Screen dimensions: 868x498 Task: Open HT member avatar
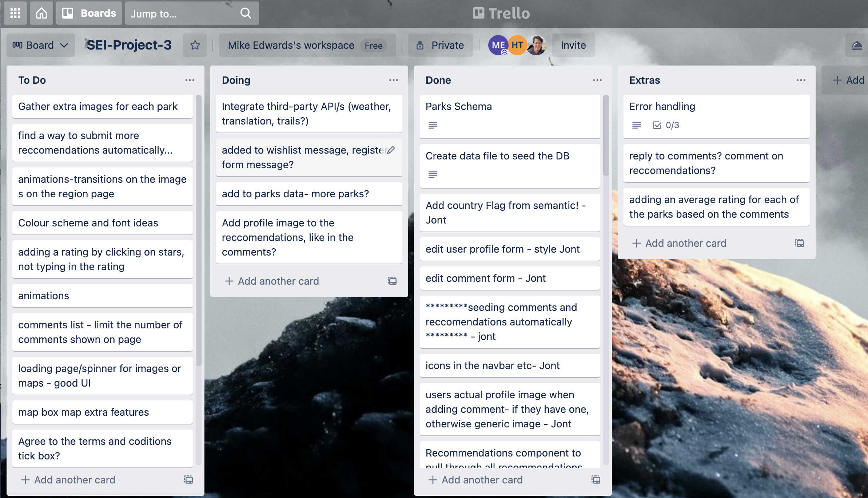point(517,45)
